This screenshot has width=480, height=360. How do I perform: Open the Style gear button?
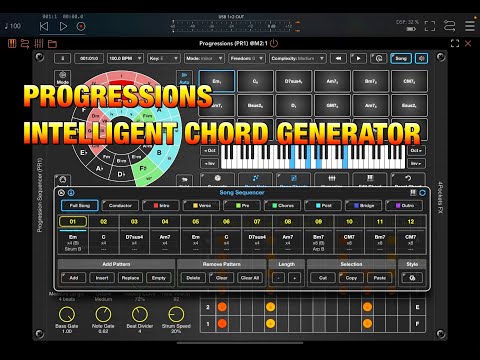pyautogui.click(x=412, y=278)
